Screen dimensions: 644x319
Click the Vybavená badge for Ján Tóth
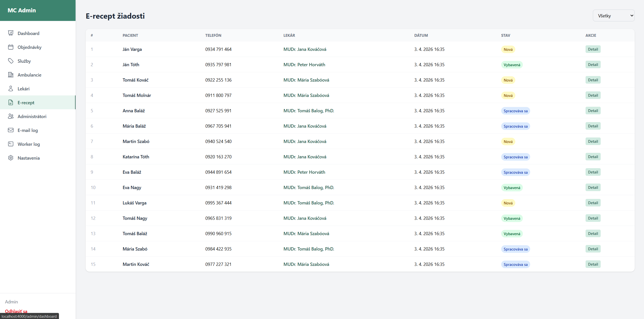512,65
